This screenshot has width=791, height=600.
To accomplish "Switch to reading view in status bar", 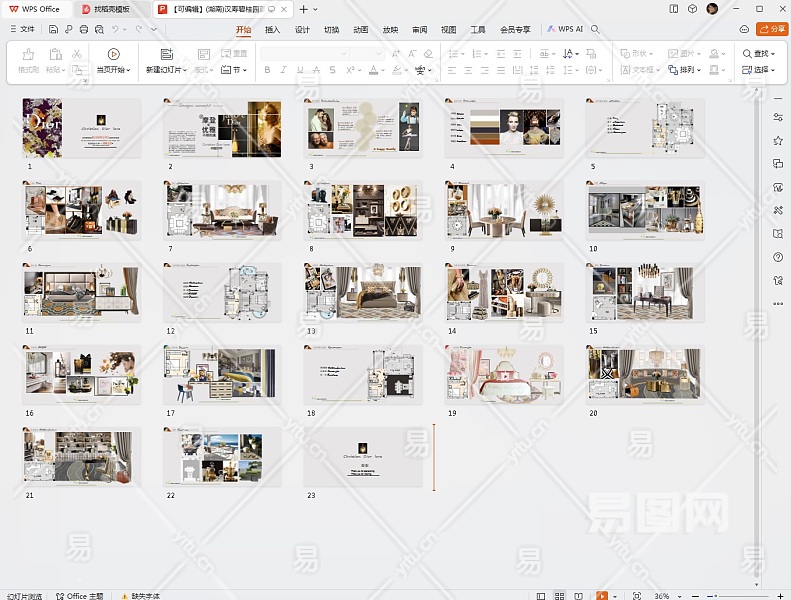I will click(x=581, y=595).
